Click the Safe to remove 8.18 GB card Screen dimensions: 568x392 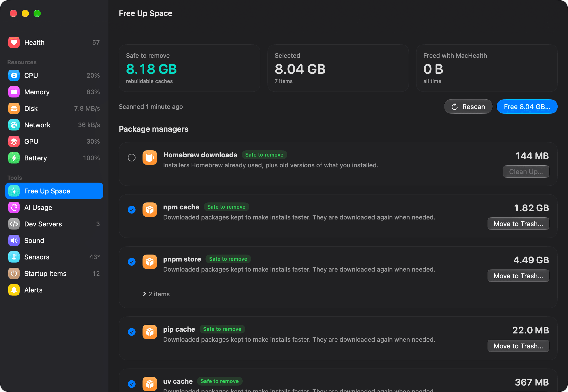pyautogui.click(x=189, y=68)
